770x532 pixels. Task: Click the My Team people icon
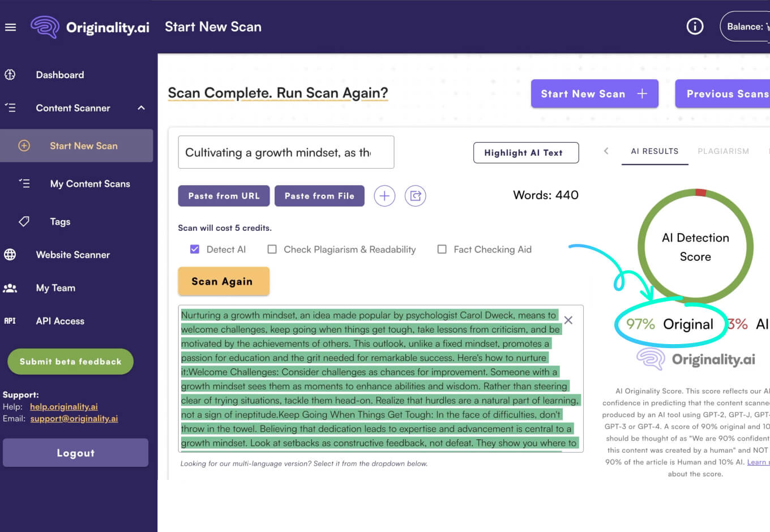click(x=10, y=288)
